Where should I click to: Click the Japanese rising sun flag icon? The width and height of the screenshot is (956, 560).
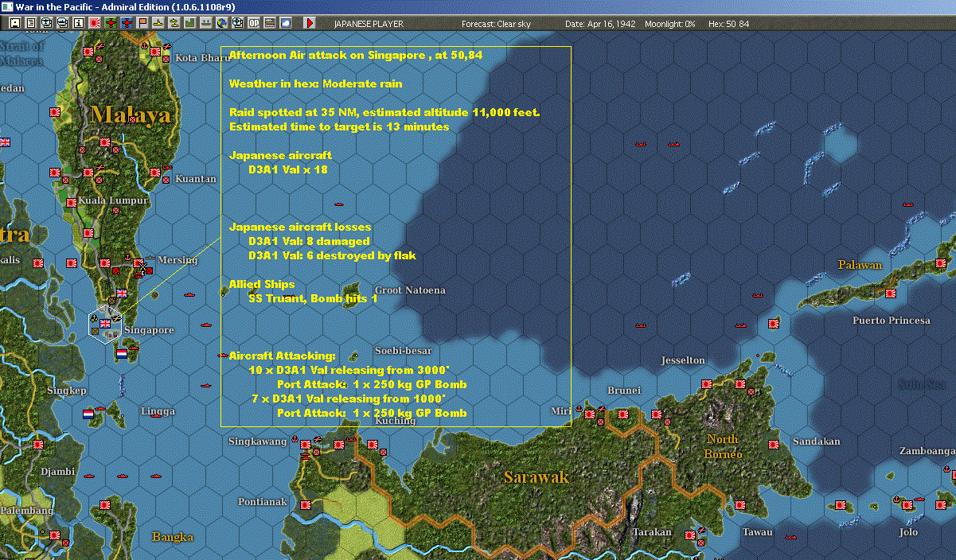coord(94,23)
